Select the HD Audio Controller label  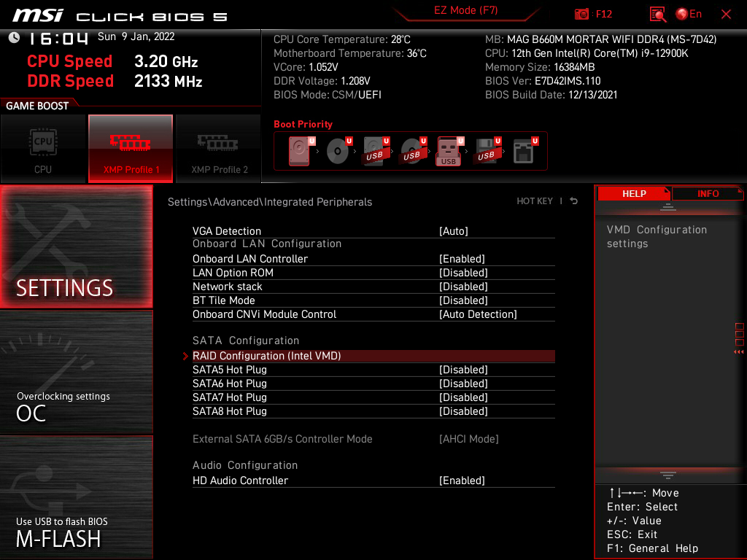tap(240, 481)
